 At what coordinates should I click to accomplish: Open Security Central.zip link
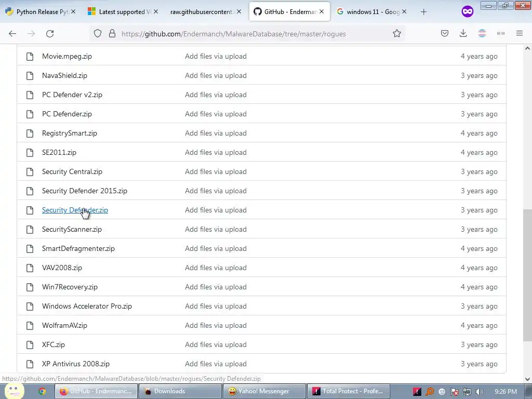72,171
